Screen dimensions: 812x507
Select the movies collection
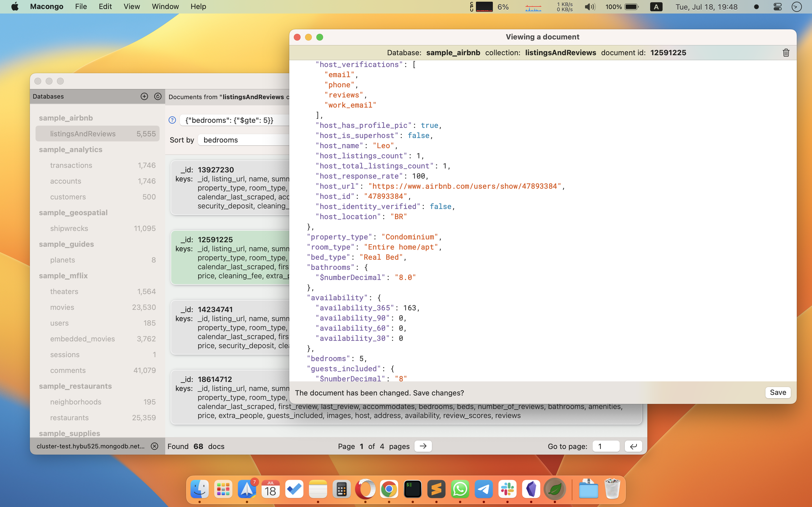(x=62, y=307)
